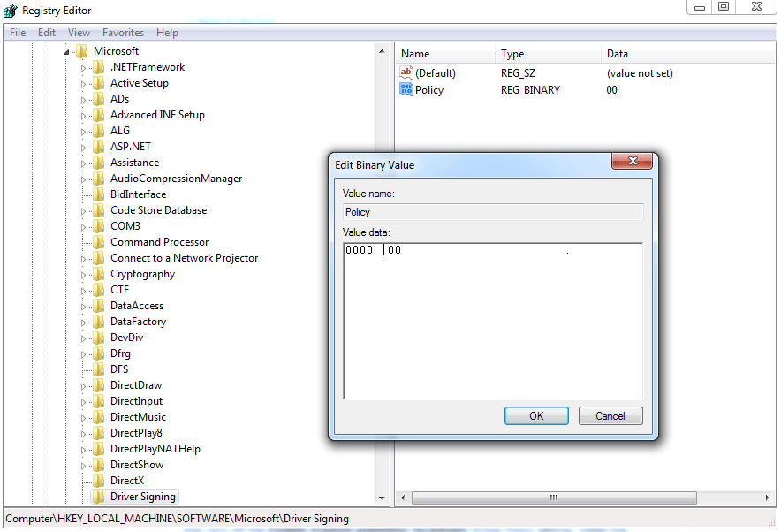Screen dimensions: 781x532
Task: Click the CTF folder icon
Action: [x=99, y=291]
